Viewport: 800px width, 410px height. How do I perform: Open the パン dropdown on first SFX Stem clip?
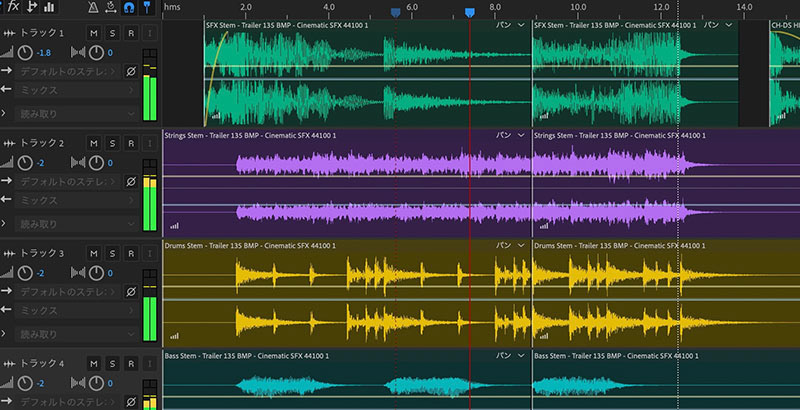tap(510, 25)
